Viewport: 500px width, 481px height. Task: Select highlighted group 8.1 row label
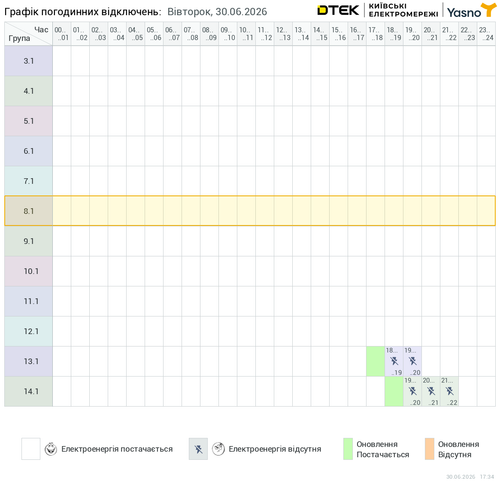click(28, 211)
